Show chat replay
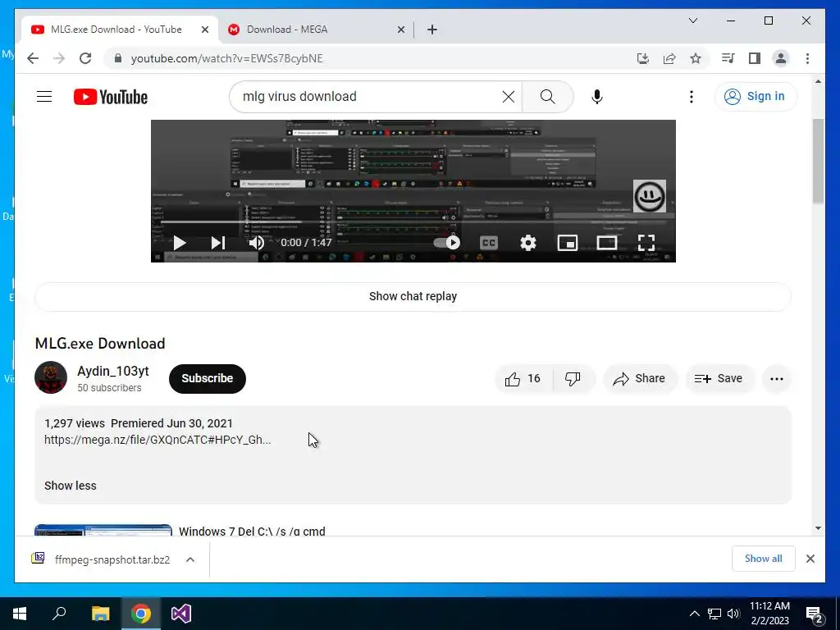The image size is (840, 630). pos(413,296)
